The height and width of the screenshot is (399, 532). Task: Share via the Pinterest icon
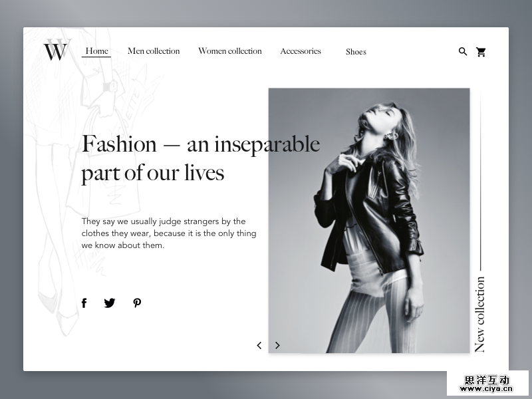137,303
